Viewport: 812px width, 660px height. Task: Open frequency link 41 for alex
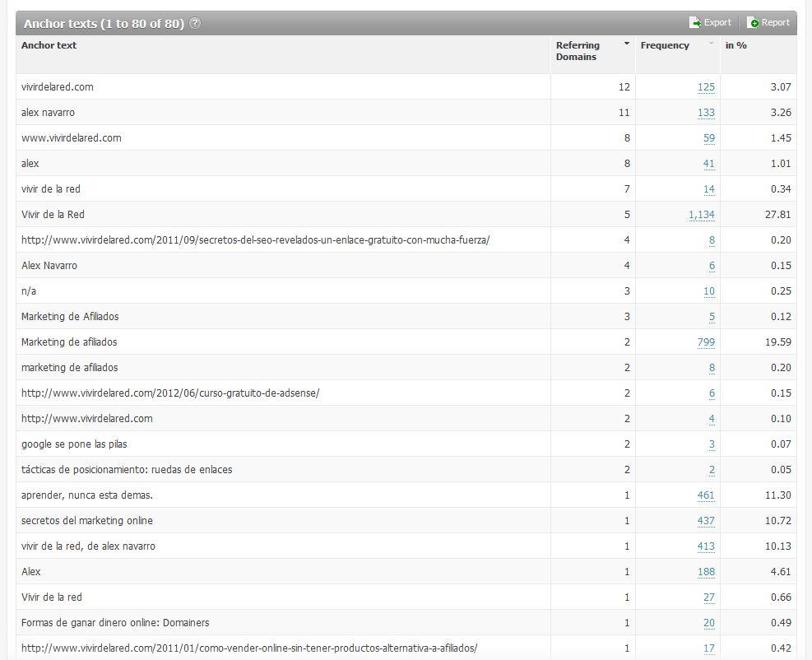[709, 164]
